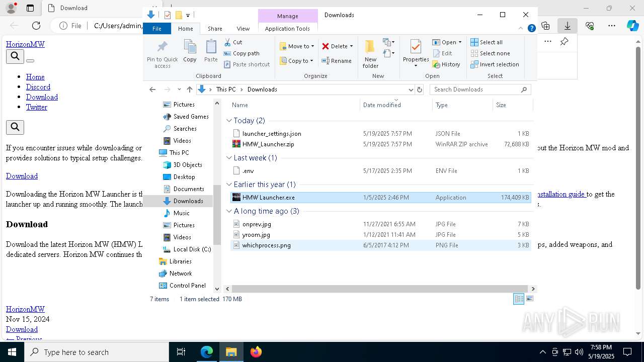Click the horizontal scrollbar in file list
The height and width of the screenshot is (362, 644).
(x=379, y=289)
